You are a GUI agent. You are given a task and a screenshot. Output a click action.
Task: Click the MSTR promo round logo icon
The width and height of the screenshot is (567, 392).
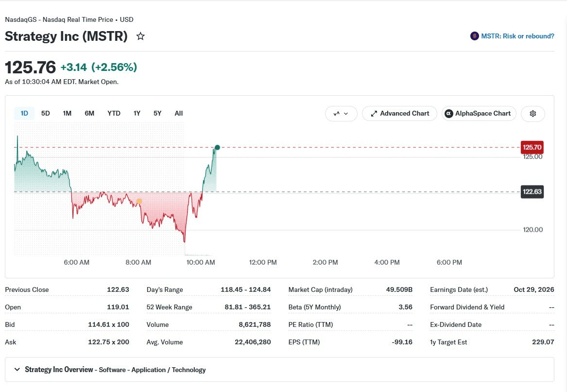474,36
